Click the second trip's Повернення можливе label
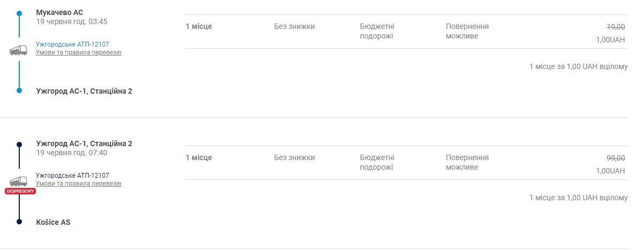The height and width of the screenshot is (250, 644). tap(467, 162)
